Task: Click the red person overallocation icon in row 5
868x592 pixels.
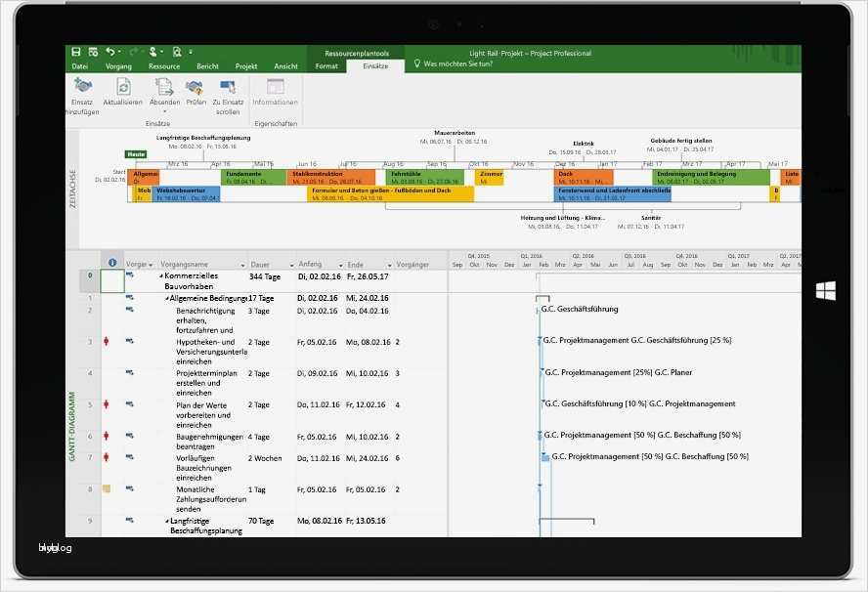Action: (107, 404)
